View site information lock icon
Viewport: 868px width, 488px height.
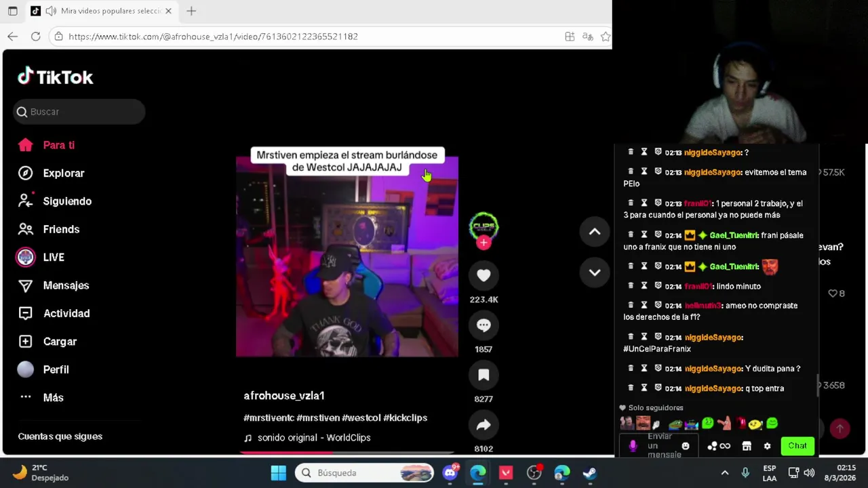pyautogui.click(x=59, y=37)
